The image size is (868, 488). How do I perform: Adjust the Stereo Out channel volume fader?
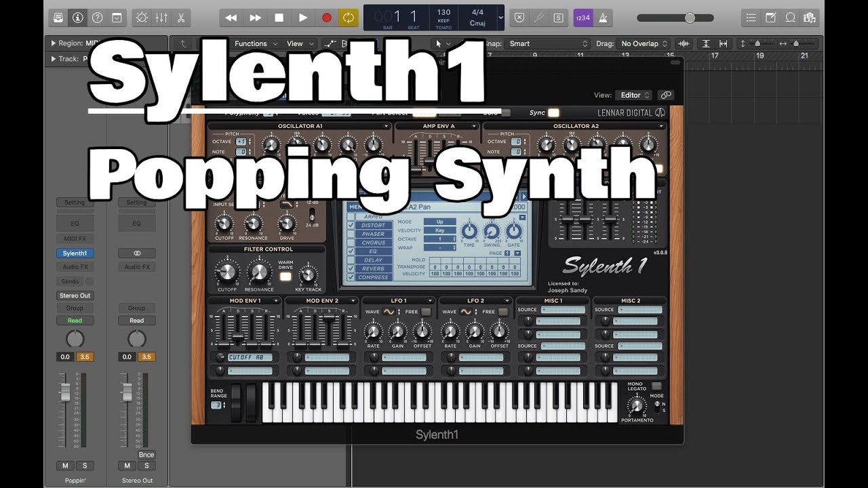127,391
